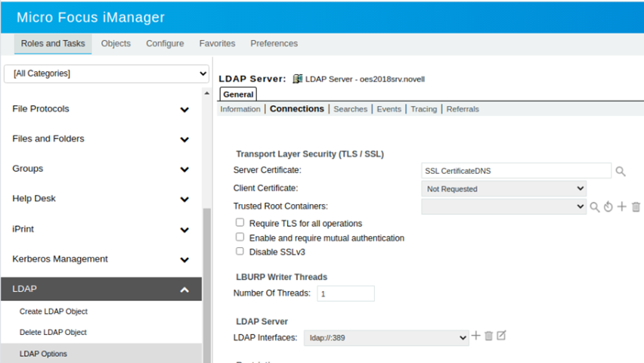Add a new LDAP interface with plus icon

476,336
